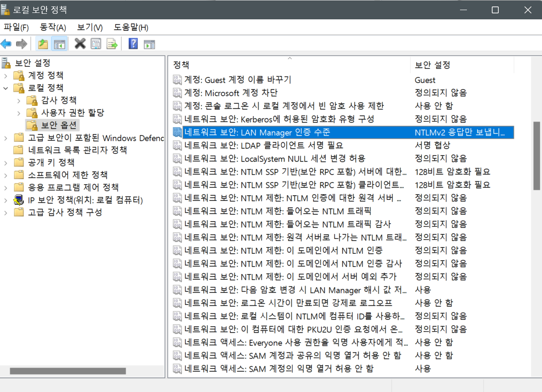Collapse the 로컬 정책 tree node
The image size is (542, 392).
click(6, 88)
